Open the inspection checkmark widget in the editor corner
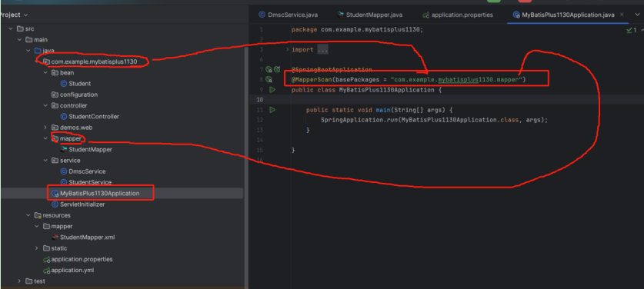This screenshot has width=644, height=289. [x=632, y=30]
